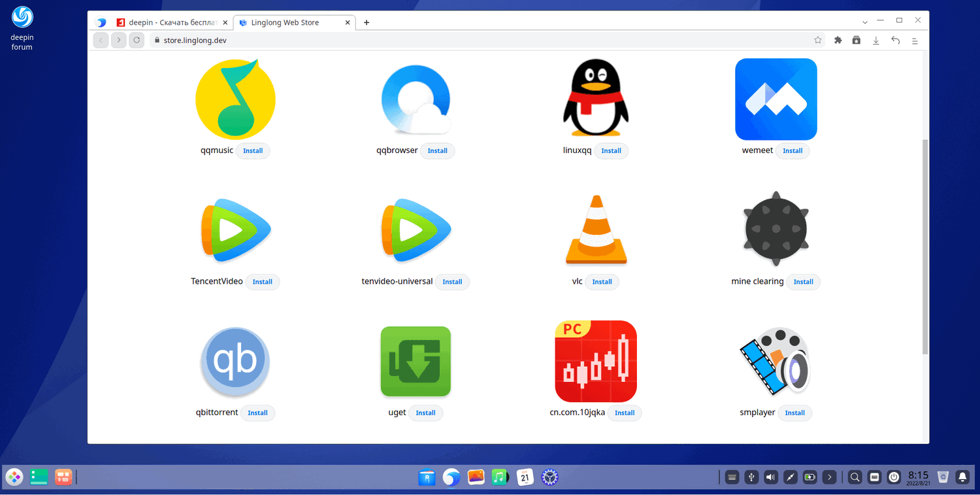
Task: Click the address bar showing store.linglong.dev
Action: 488,40
